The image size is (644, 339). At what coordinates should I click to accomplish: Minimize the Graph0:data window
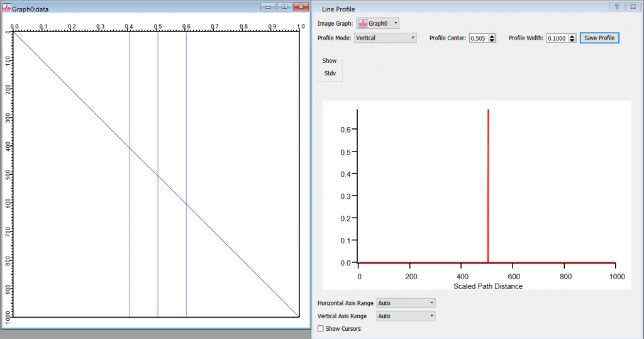click(x=268, y=6)
